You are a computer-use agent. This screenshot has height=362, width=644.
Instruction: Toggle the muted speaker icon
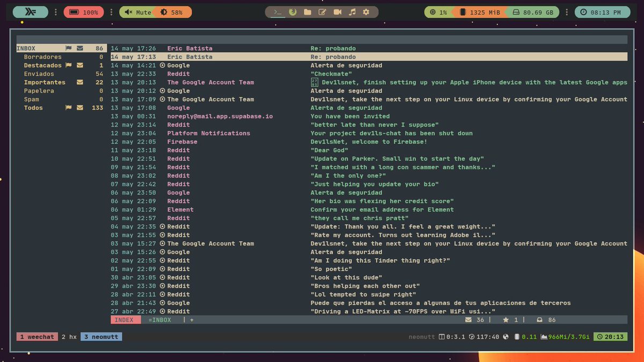(128, 12)
